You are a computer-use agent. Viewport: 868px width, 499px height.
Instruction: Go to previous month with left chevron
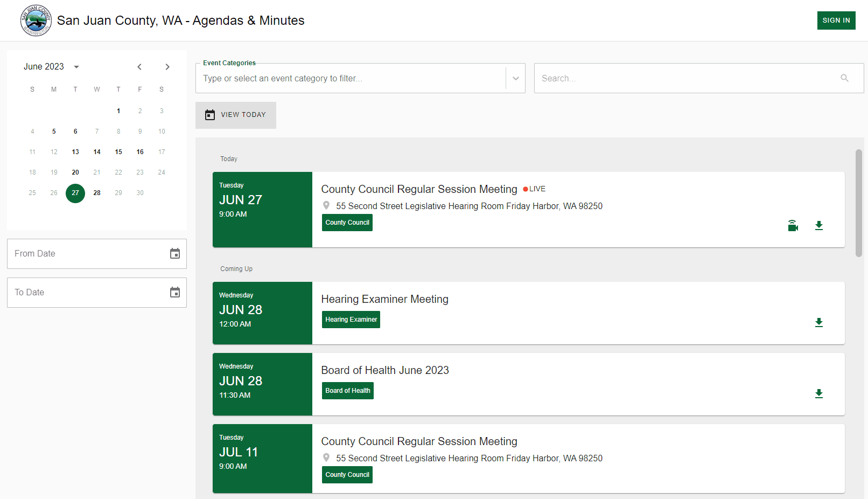coord(139,66)
